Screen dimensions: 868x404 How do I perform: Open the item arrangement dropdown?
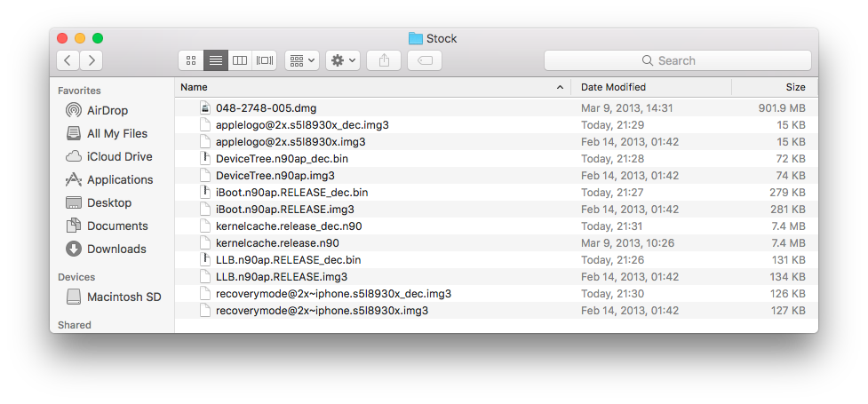pos(302,60)
